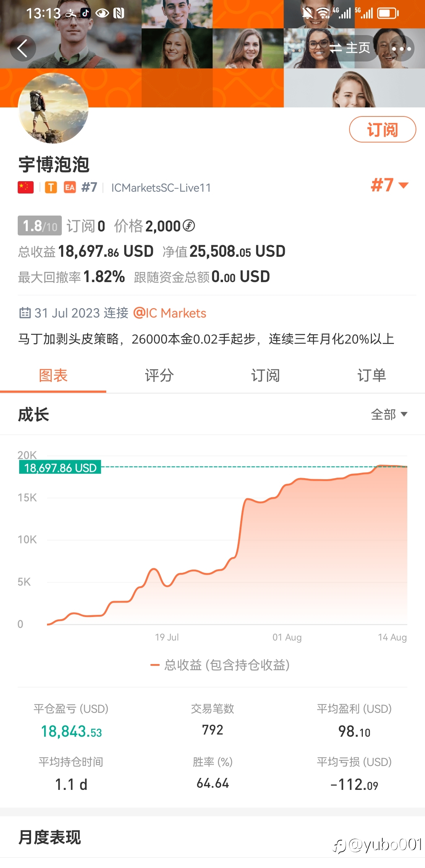The image size is (425, 868).
Task: Tap the 订阅 subscribe button
Action: coord(382,129)
